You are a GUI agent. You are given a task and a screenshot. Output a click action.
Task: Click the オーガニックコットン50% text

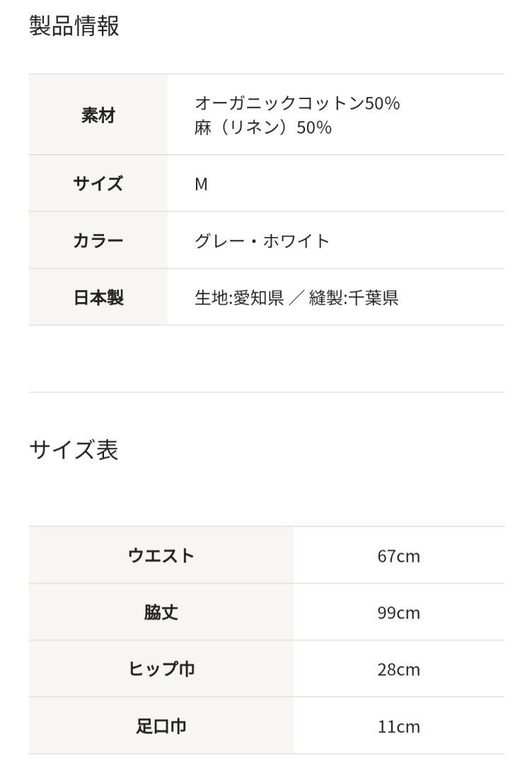pyautogui.click(x=297, y=103)
